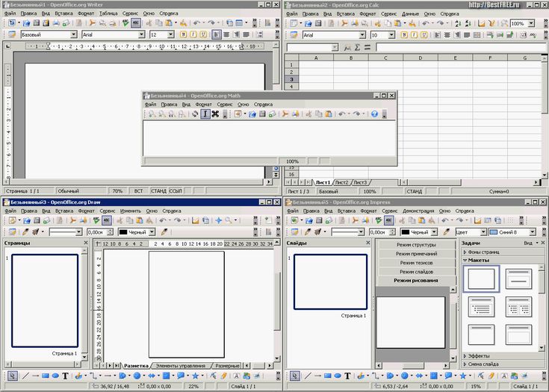Screen dimensions: 549x392
Task: Click the Undo icon in Writer toolbar
Action: 196,23
